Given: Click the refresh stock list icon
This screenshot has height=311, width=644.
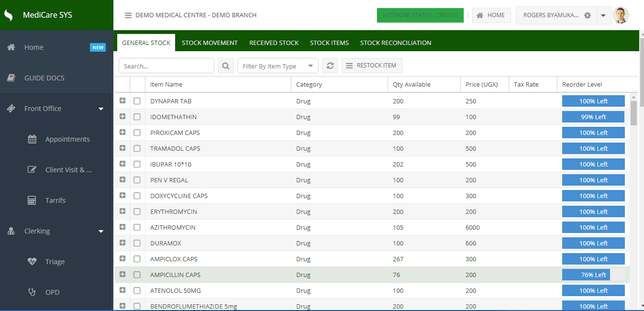Looking at the screenshot, I should click(330, 66).
